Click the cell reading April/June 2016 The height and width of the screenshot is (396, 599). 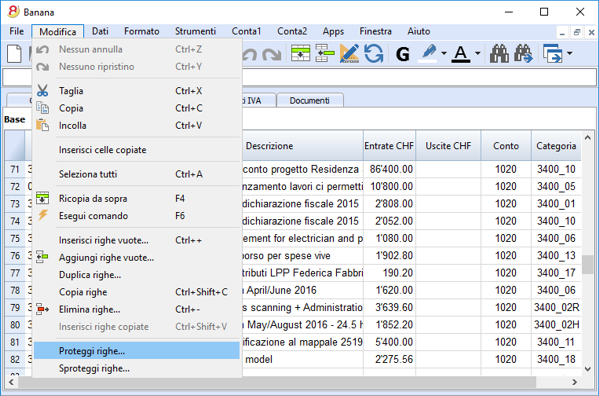coord(303,290)
